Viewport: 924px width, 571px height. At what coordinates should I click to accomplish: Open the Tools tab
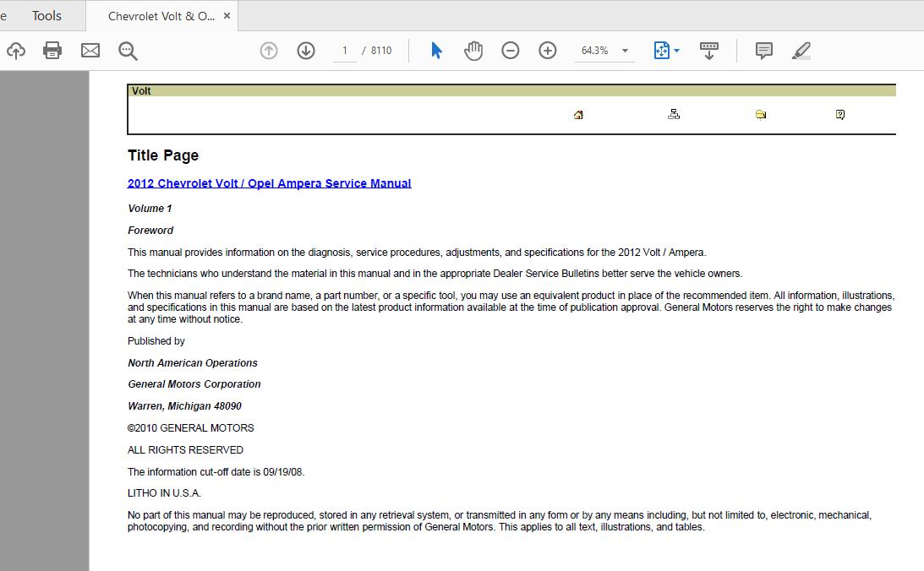coord(46,16)
